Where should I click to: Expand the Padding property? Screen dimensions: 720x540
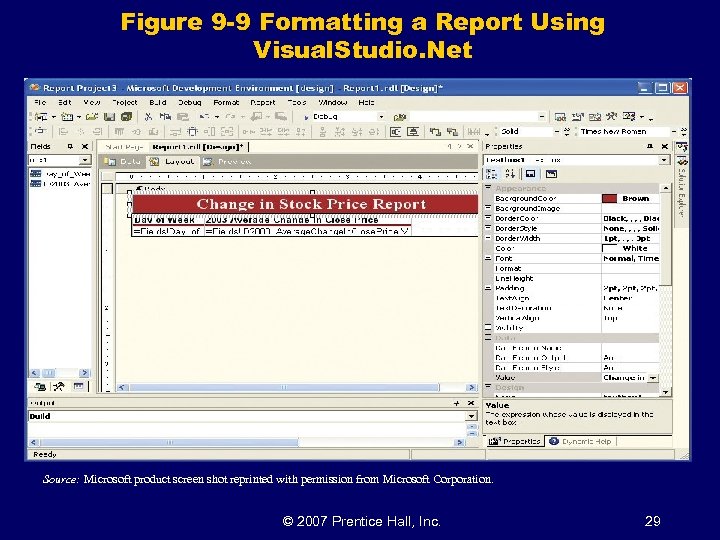488,288
